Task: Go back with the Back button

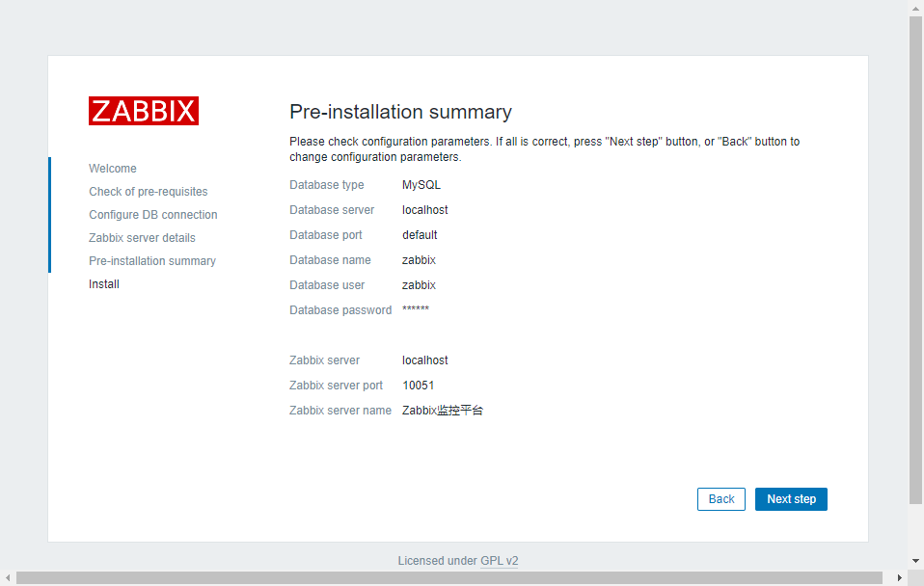Action: 720,499
